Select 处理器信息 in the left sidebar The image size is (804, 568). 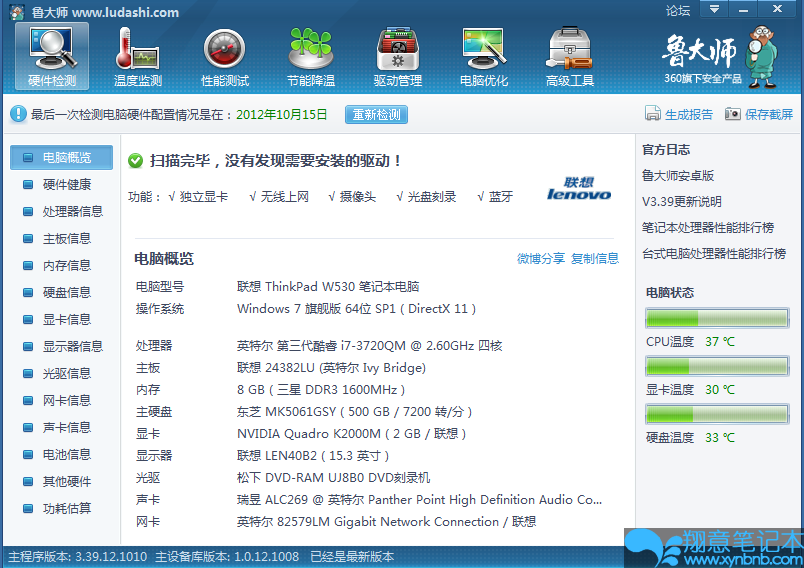72,212
